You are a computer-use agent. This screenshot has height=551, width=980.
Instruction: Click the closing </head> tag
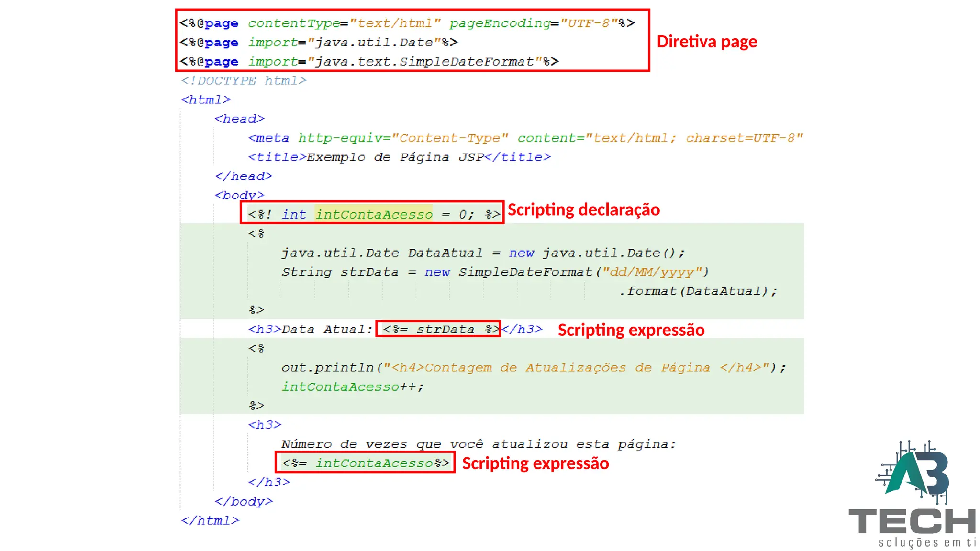pos(244,176)
